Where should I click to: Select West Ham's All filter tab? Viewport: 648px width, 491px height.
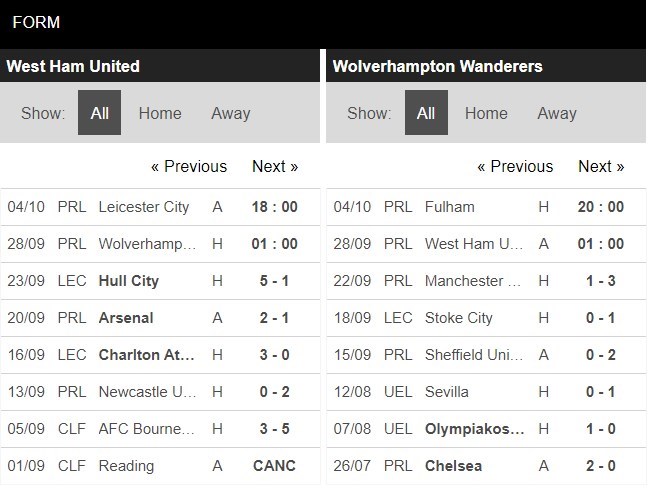coord(100,113)
